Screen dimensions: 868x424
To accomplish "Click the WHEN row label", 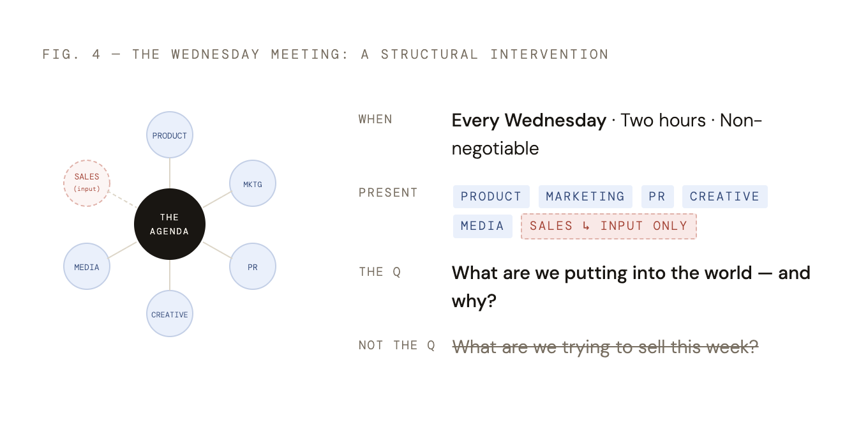I will pyautogui.click(x=375, y=119).
